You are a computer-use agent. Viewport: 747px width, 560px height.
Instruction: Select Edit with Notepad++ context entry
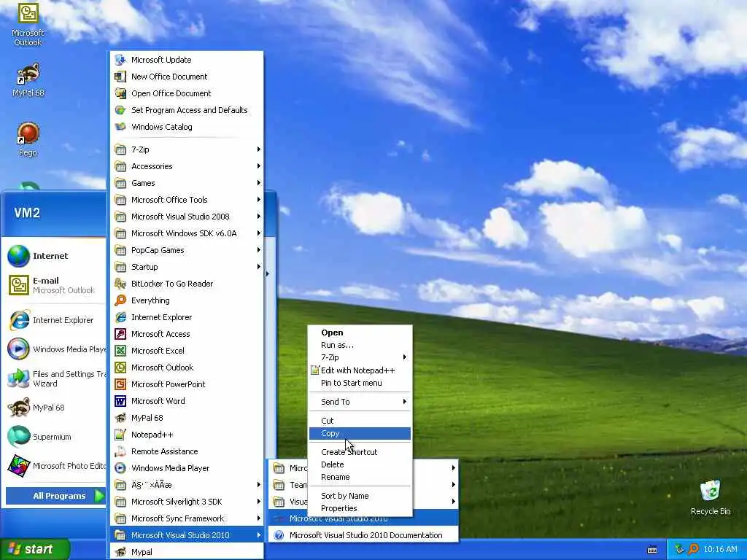pyautogui.click(x=360, y=370)
